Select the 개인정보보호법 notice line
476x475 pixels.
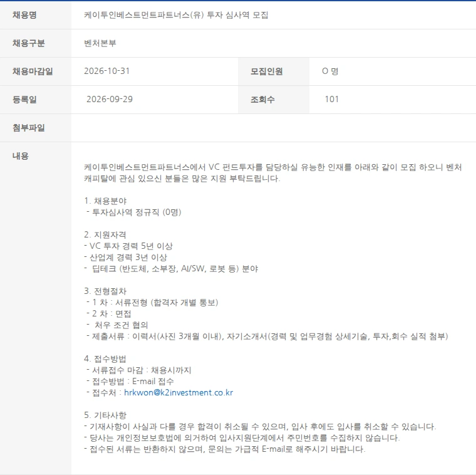[x=242, y=437]
